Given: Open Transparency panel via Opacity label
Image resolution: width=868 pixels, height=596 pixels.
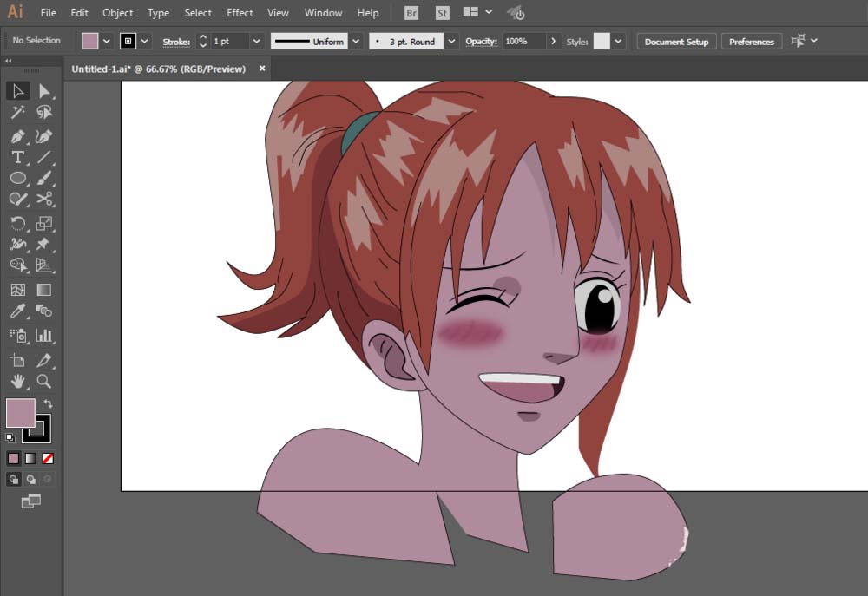Looking at the screenshot, I should coord(481,42).
